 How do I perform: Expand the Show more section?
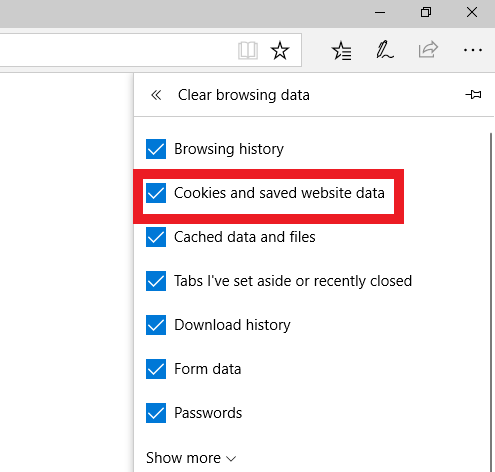(x=191, y=458)
